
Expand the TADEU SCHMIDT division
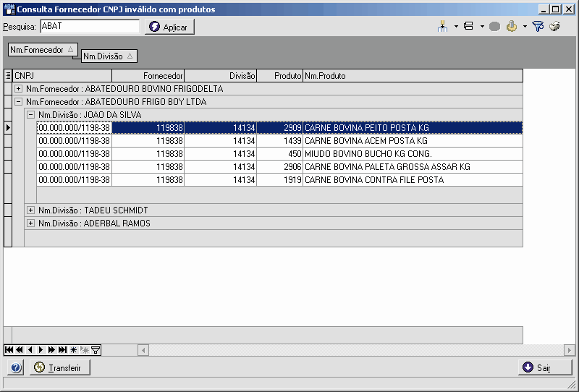pyautogui.click(x=30, y=210)
